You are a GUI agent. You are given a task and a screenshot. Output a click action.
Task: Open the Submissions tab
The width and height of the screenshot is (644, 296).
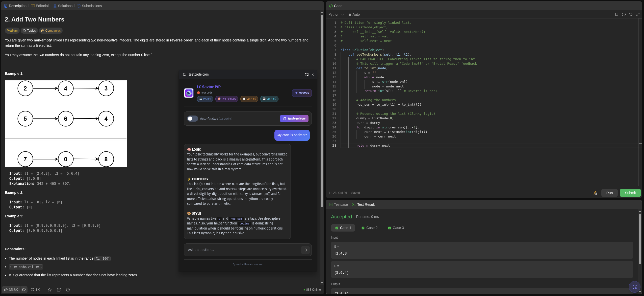click(89, 6)
